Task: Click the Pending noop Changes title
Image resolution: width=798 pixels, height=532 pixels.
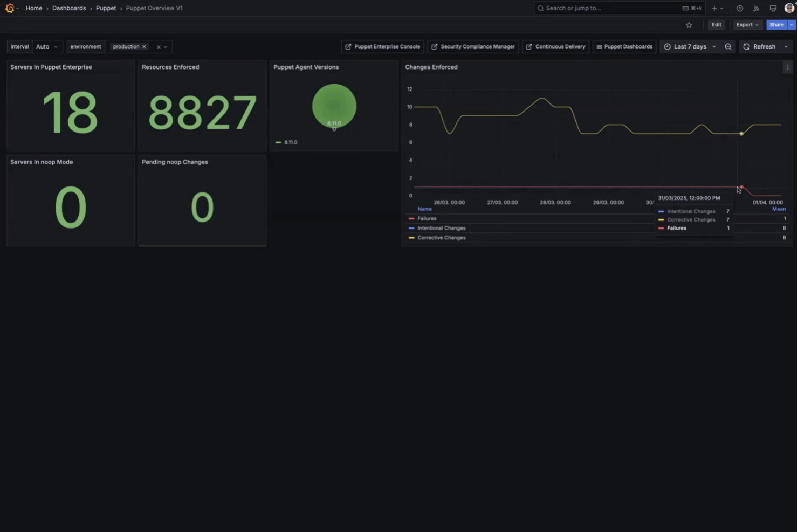Action: click(x=175, y=162)
